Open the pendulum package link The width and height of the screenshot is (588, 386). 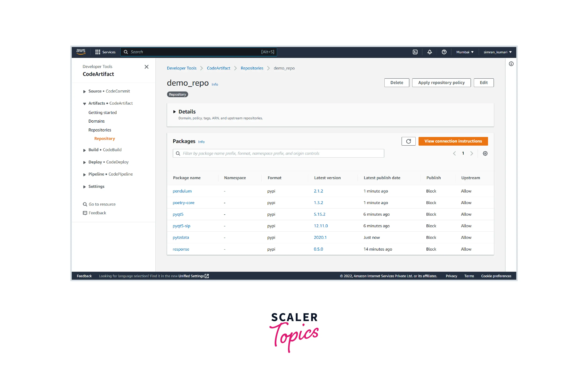click(x=182, y=191)
